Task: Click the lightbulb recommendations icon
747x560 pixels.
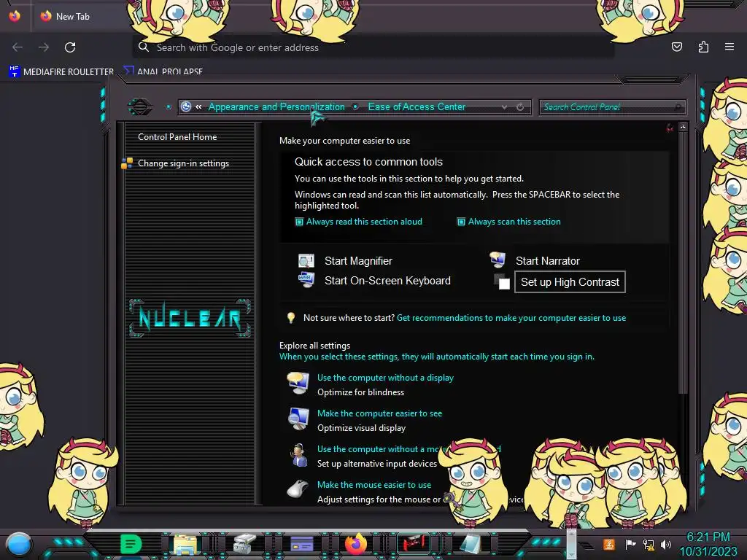Action: [x=290, y=318]
